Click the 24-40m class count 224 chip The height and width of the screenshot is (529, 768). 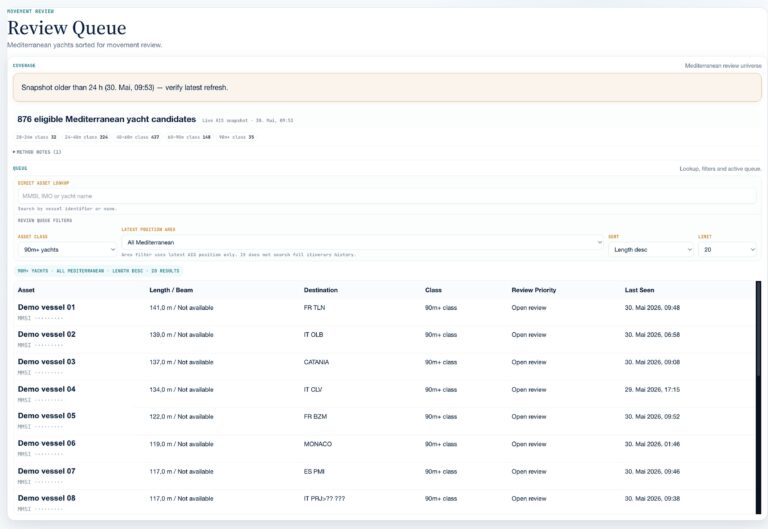click(x=86, y=137)
